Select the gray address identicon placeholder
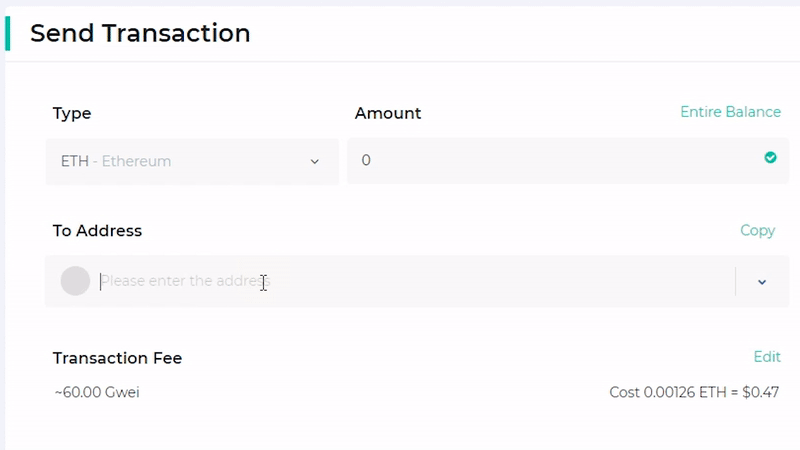Screen dimensions: 800x450 pos(76,281)
